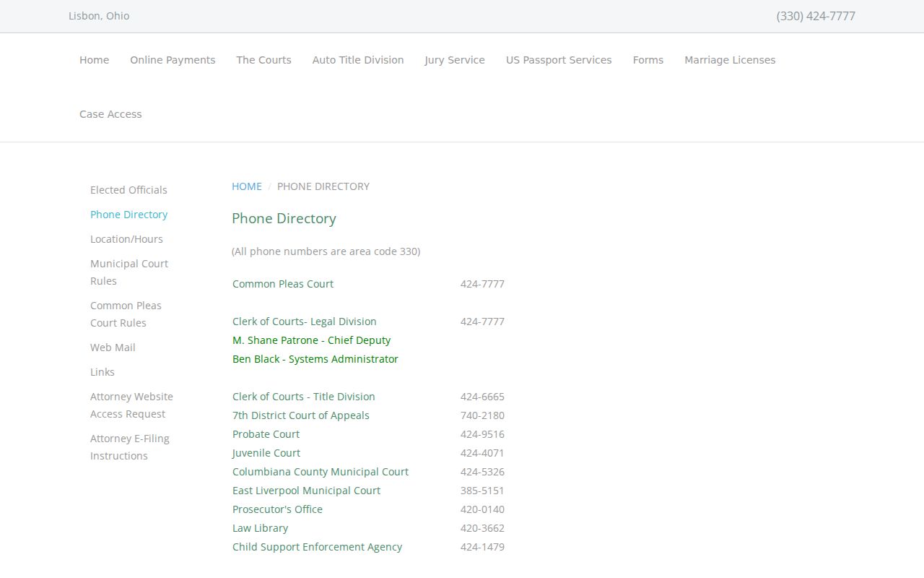Click Columbiana County Municipal Court
The height and width of the screenshot is (578, 924).
[321, 472]
